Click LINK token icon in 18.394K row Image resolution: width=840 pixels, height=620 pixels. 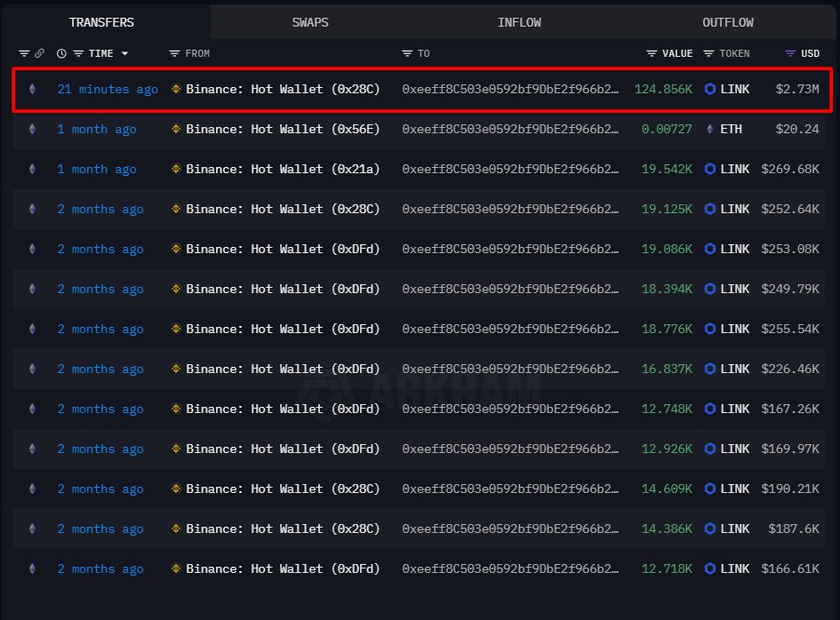710,289
